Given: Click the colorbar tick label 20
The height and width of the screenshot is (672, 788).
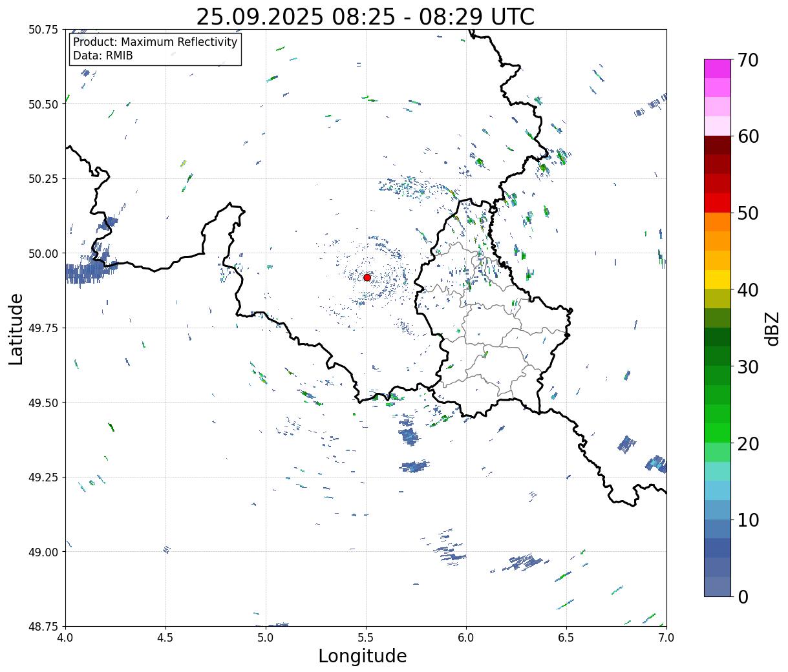Looking at the screenshot, I should (748, 443).
